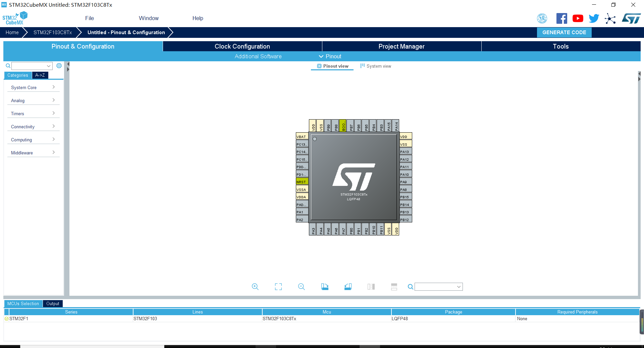Open the peripheral search settings gear
The height and width of the screenshot is (348, 644).
(x=59, y=66)
